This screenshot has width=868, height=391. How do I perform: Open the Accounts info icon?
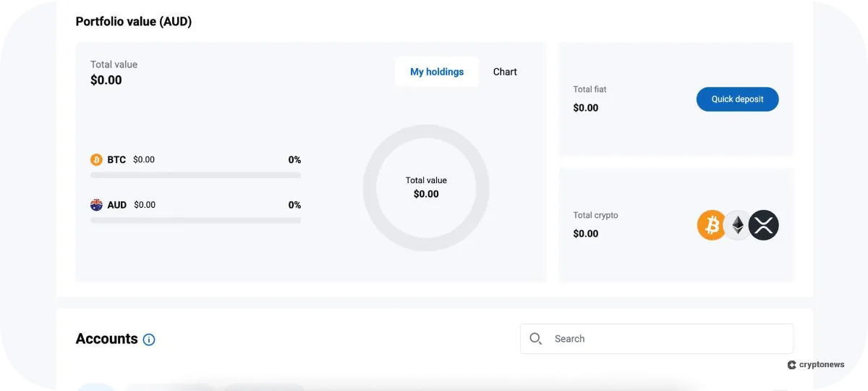[149, 340]
